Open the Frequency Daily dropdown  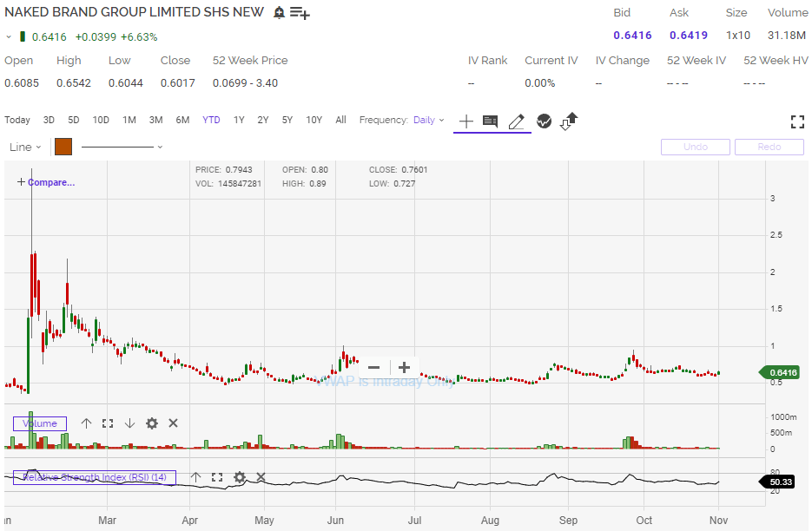point(427,121)
